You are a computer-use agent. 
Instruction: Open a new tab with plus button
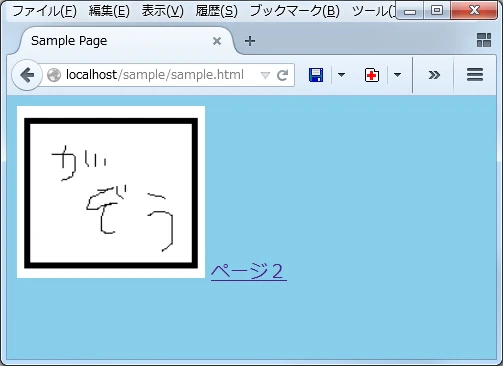click(250, 41)
